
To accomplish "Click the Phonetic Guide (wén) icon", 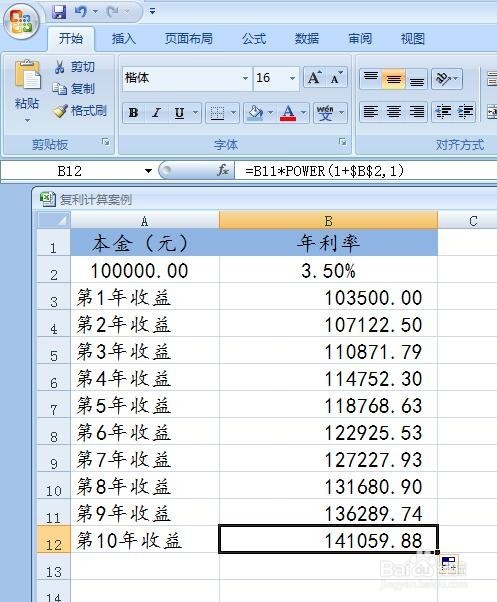I will 325,113.
